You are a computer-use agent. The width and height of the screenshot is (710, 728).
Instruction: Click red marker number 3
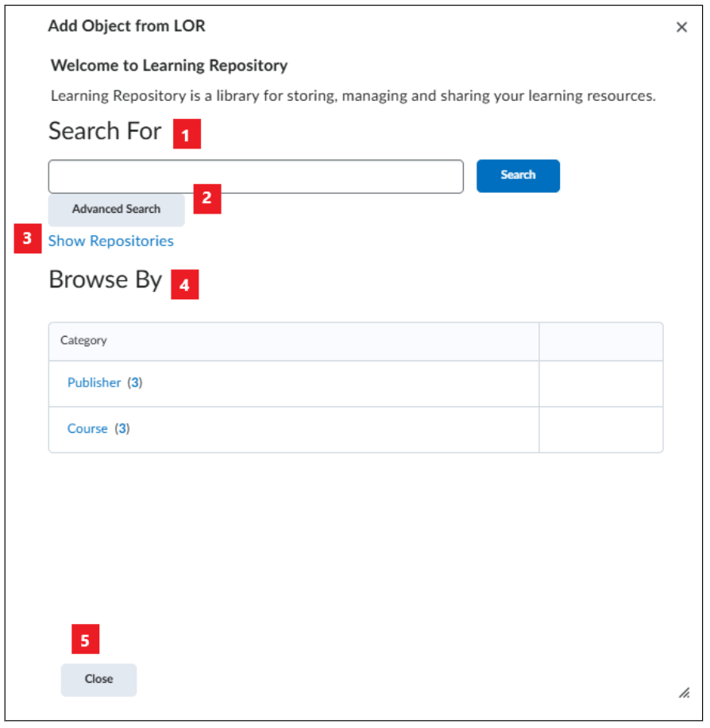pos(27,239)
